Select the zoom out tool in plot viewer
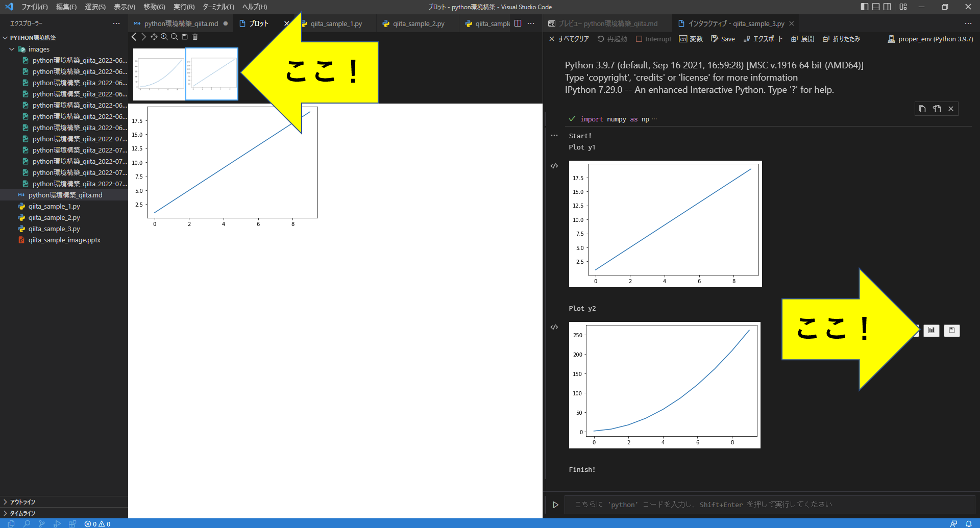980x528 pixels. point(174,36)
